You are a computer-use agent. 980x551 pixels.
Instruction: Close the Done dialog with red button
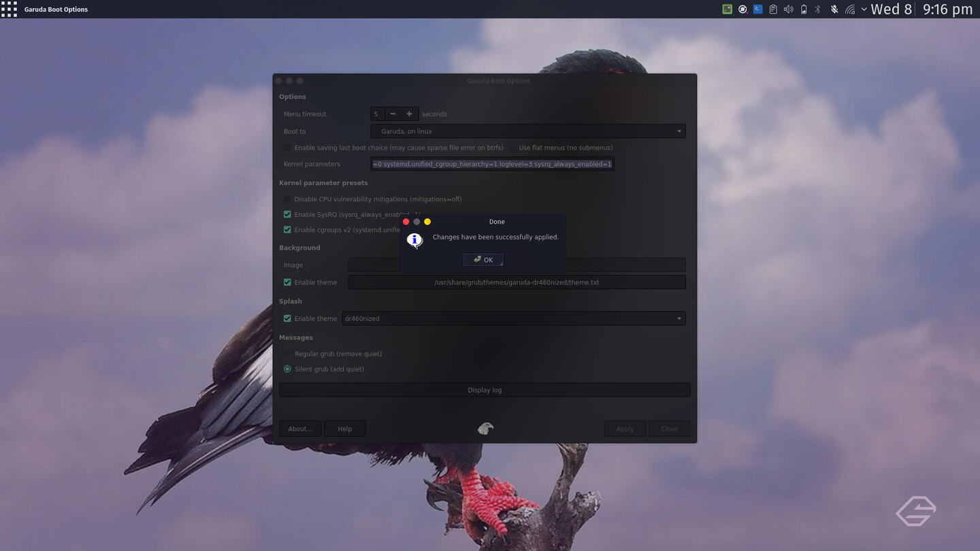[x=406, y=222]
